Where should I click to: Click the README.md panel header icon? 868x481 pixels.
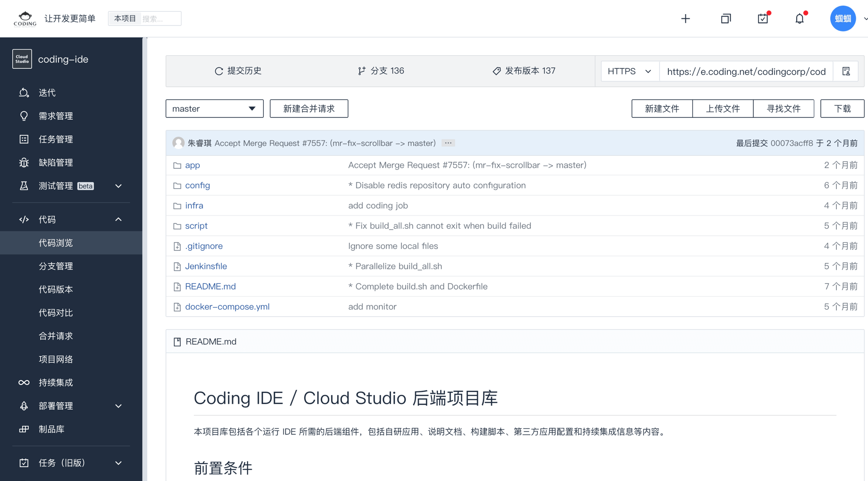[177, 342]
